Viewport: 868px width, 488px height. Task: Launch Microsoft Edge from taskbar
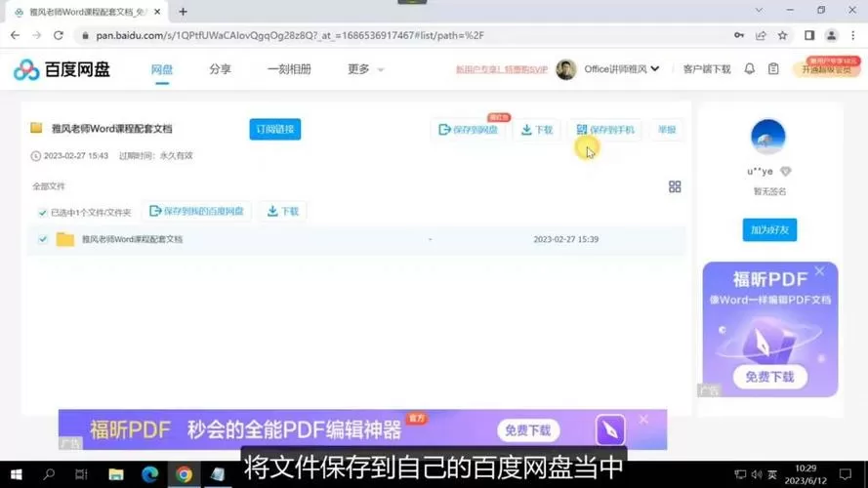pos(149,474)
